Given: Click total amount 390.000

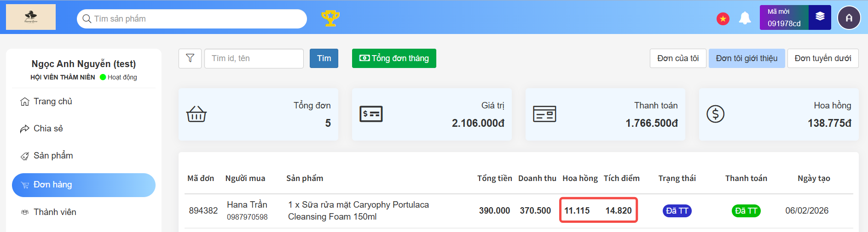Looking at the screenshot, I should pos(494,211).
